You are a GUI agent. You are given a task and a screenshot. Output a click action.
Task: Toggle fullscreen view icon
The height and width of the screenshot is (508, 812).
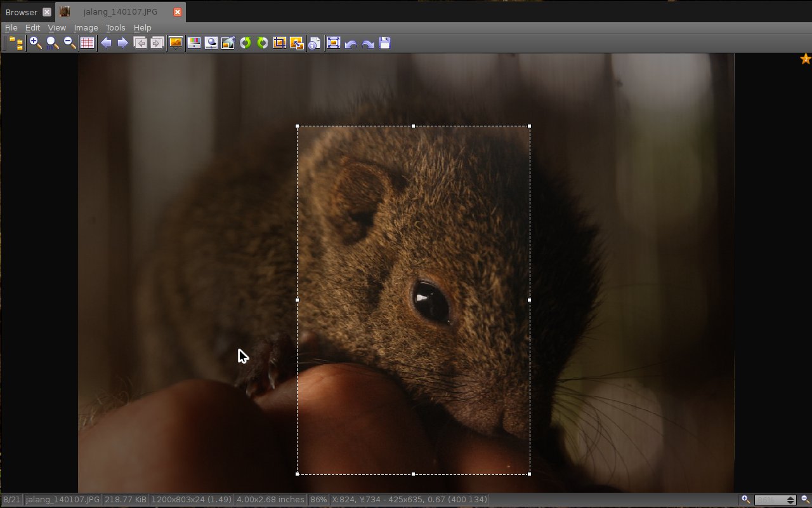tap(333, 43)
